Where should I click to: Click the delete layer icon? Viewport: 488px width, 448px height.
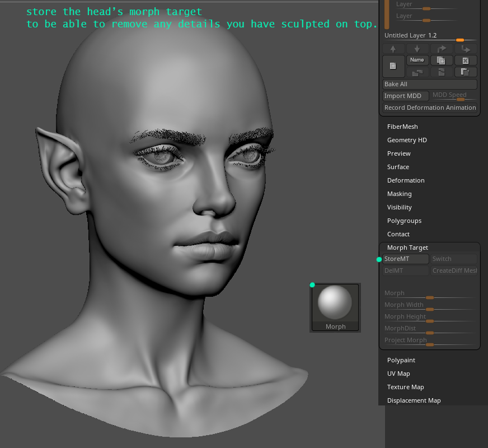(466, 60)
